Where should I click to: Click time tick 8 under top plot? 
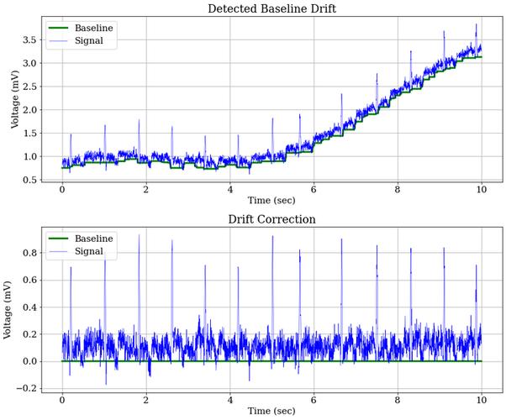pos(398,190)
